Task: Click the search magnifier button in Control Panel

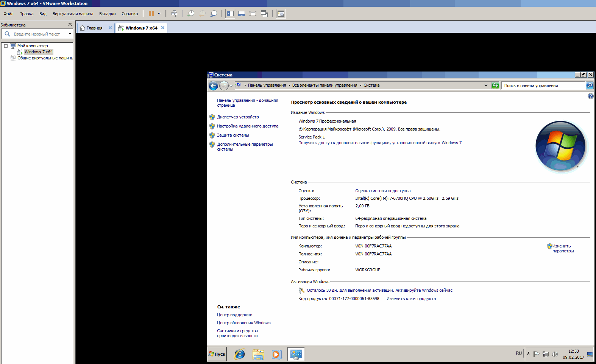Action: point(590,86)
